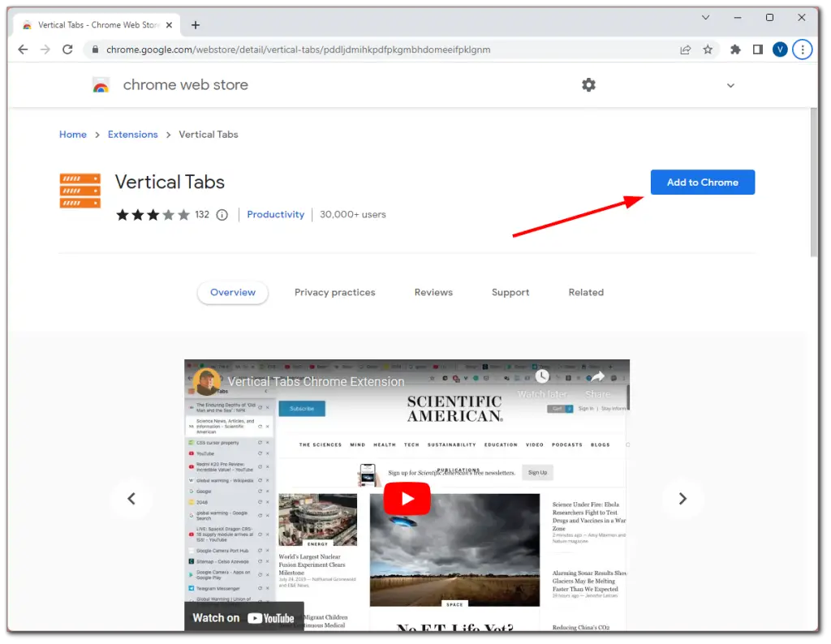Click the info icon next to the rating

pyautogui.click(x=222, y=215)
